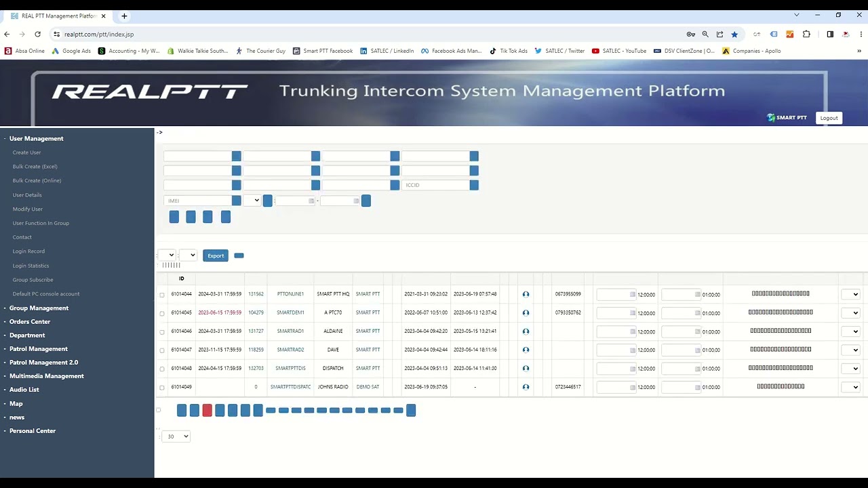
Task: Expand Group Management in the sidebar
Action: [x=39, y=308]
